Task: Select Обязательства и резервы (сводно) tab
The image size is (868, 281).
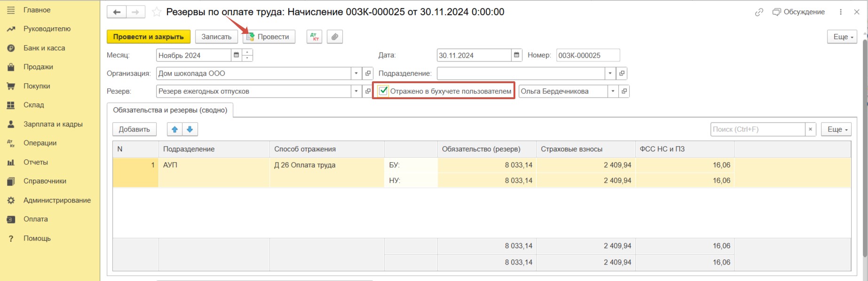Action: pyautogui.click(x=170, y=110)
